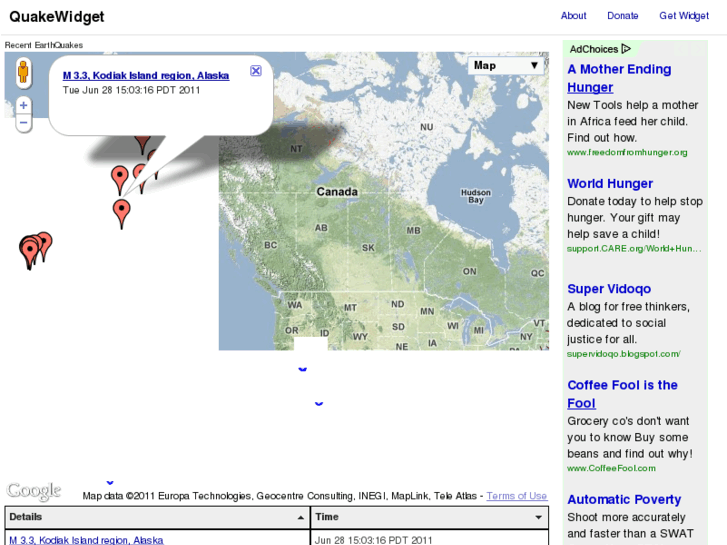Open the Map type dropdown
This screenshot has width=727, height=545.
[506, 65]
